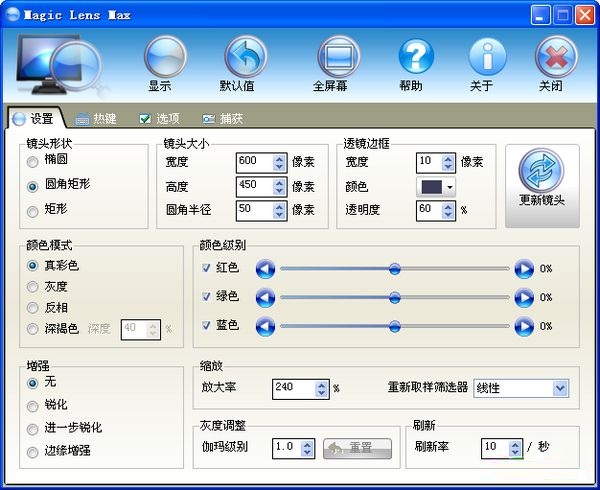Click the 圆角半径 50 stepper arrows

[x=280, y=210]
